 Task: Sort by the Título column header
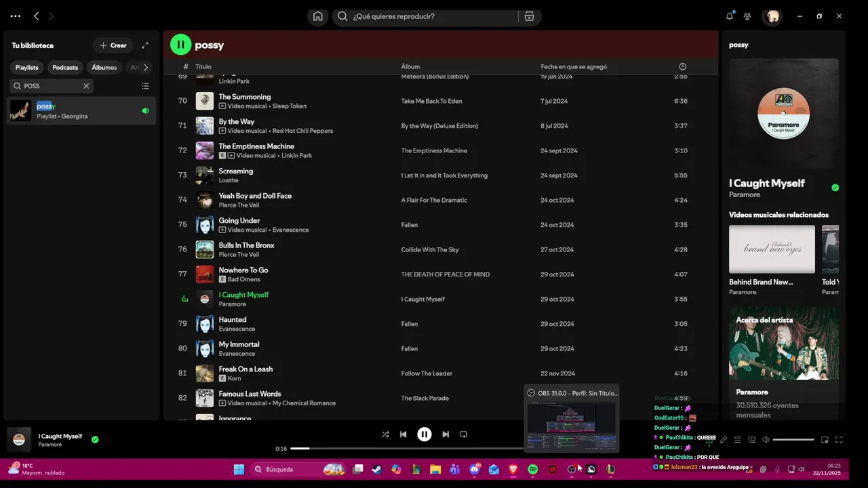point(203,66)
